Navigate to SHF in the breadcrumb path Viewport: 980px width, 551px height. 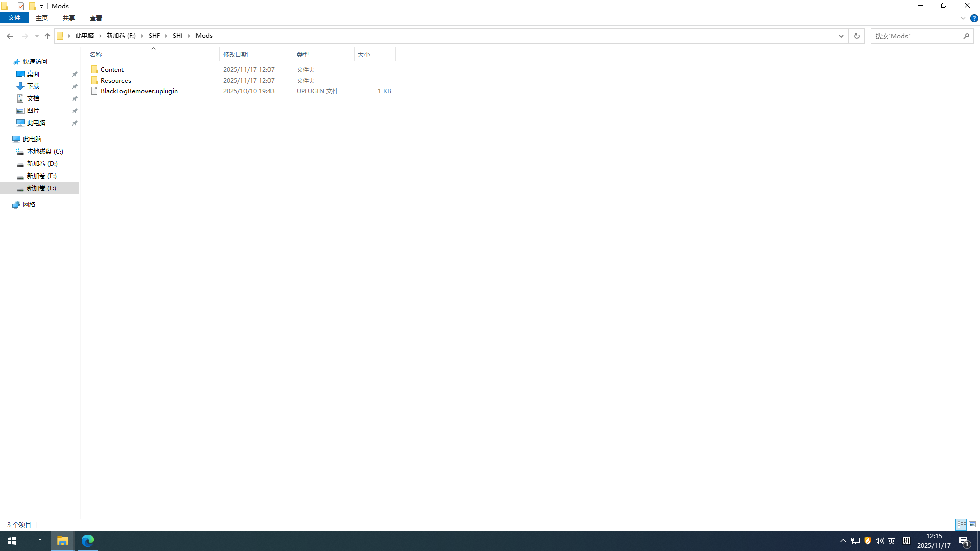(x=154, y=36)
